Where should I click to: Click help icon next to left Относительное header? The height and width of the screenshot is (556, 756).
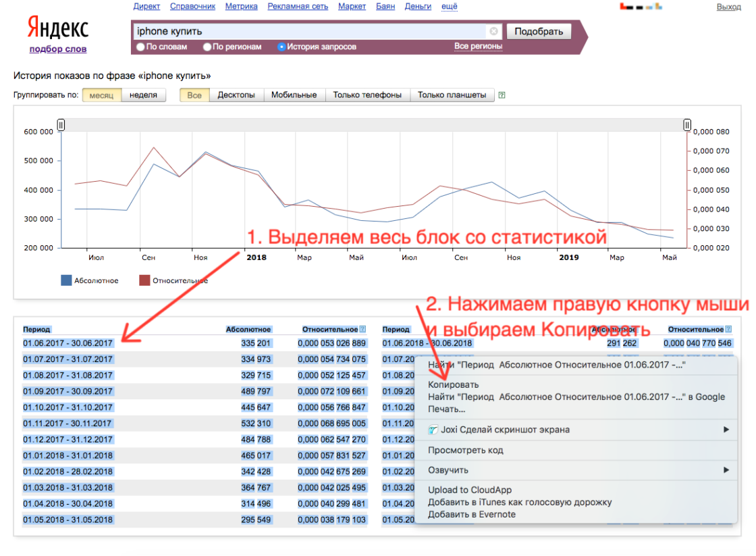362,329
